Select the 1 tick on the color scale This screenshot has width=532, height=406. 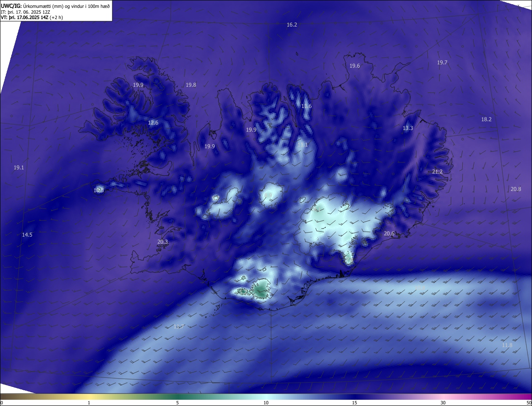tap(89, 403)
